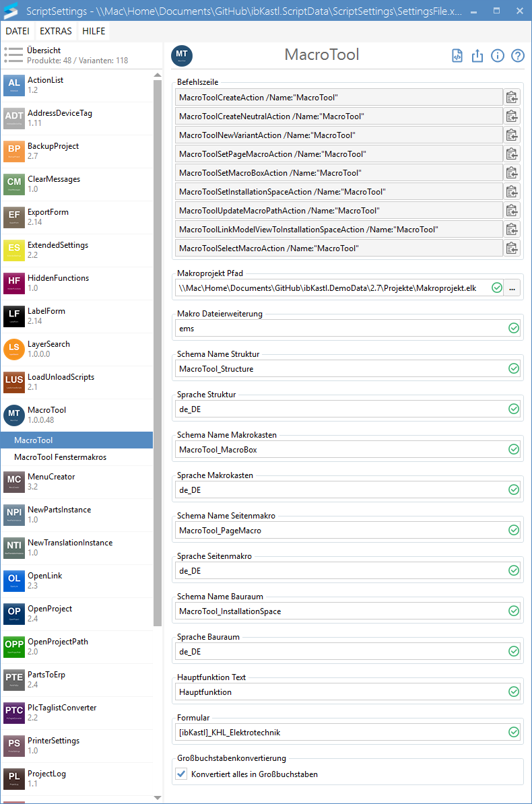Open the Übersicht list icon

[x=13, y=55]
